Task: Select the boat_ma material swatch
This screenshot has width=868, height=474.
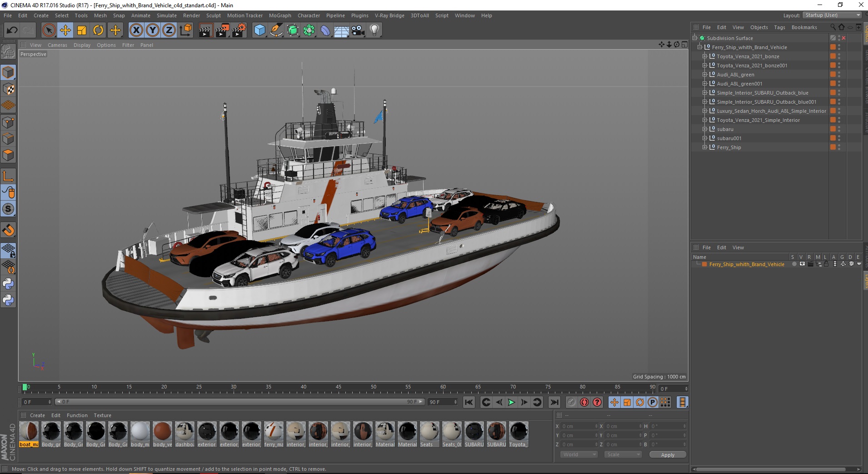Action: tap(29, 434)
